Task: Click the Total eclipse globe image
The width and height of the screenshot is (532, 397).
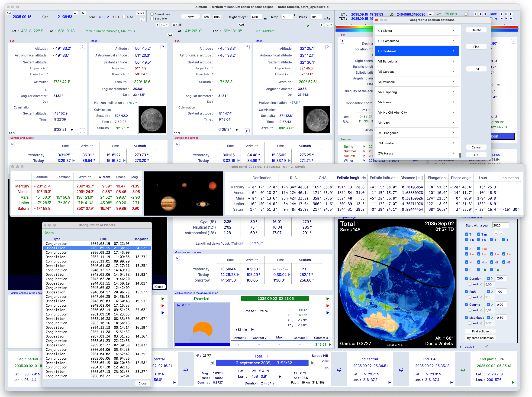Action: point(397,284)
